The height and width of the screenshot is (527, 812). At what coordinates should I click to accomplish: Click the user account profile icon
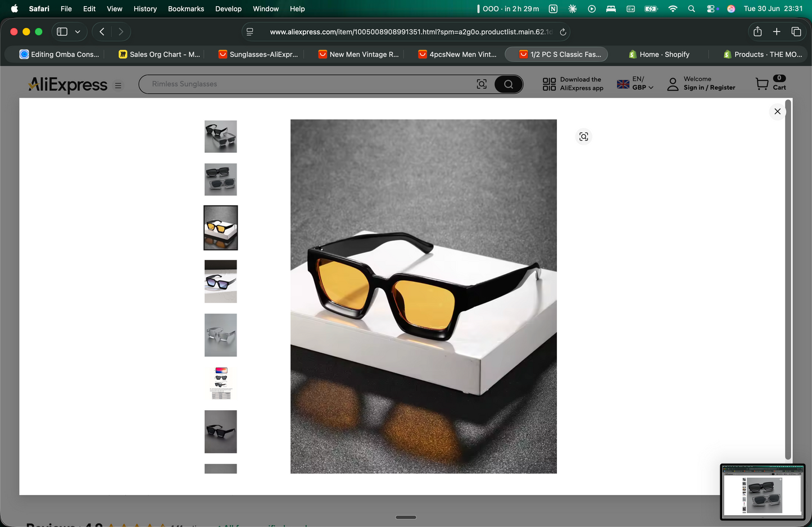point(673,84)
